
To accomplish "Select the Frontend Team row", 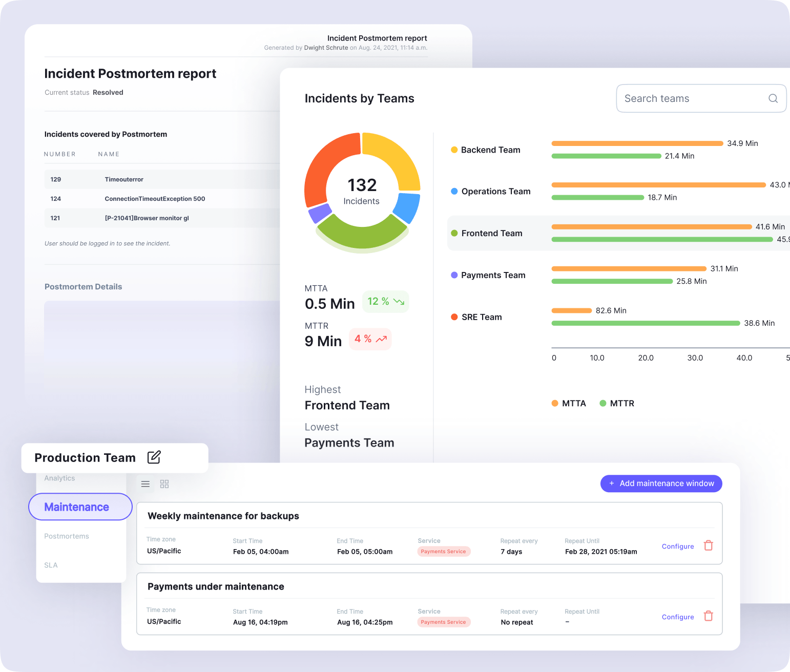I will click(x=492, y=233).
